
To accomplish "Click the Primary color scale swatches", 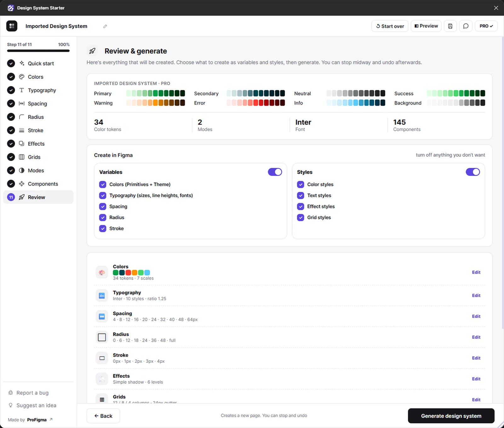I will tap(156, 94).
